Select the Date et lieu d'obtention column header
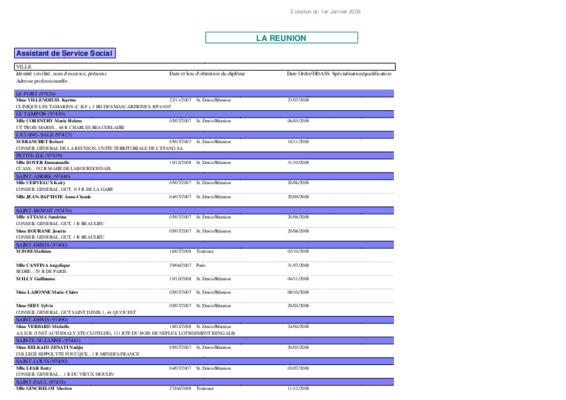This screenshot has width=566, height=400. 207,74
